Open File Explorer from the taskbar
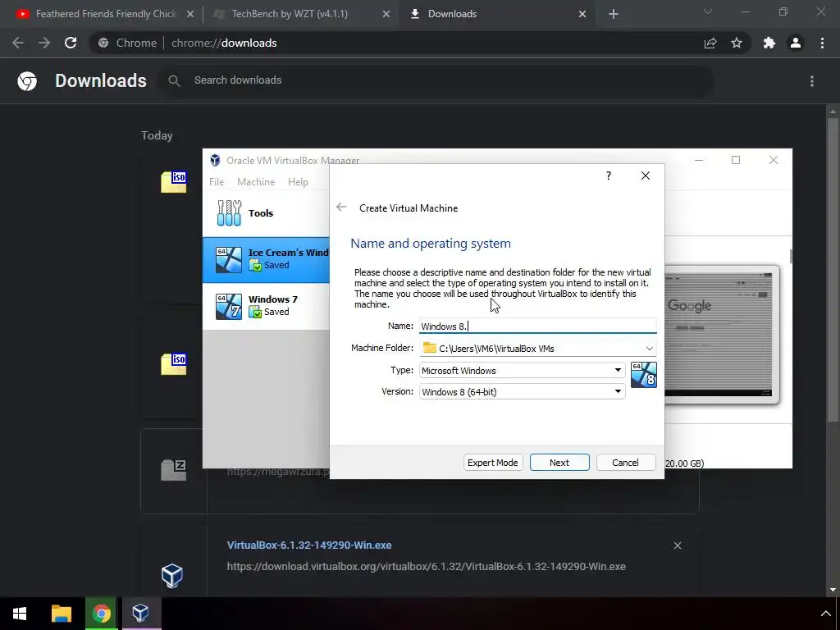 (x=61, y=614)
